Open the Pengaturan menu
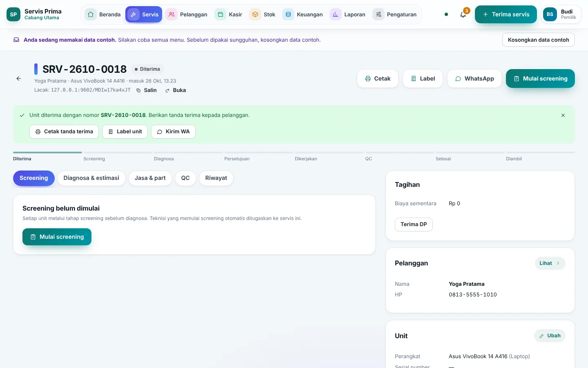588x368 pixels. (395, 14)
